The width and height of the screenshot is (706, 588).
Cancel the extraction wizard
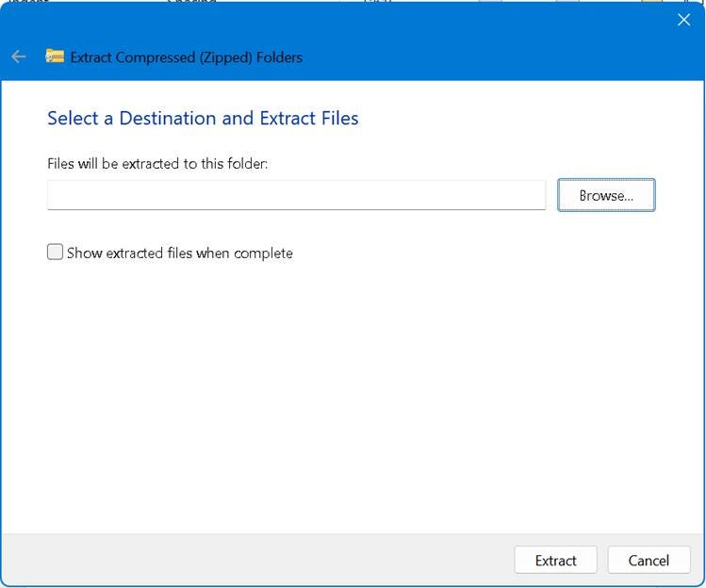tap(649, 560)
